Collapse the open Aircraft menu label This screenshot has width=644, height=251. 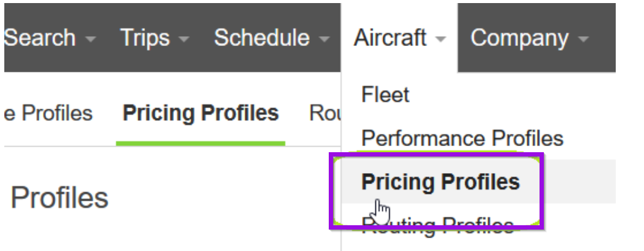pos(390,38)
